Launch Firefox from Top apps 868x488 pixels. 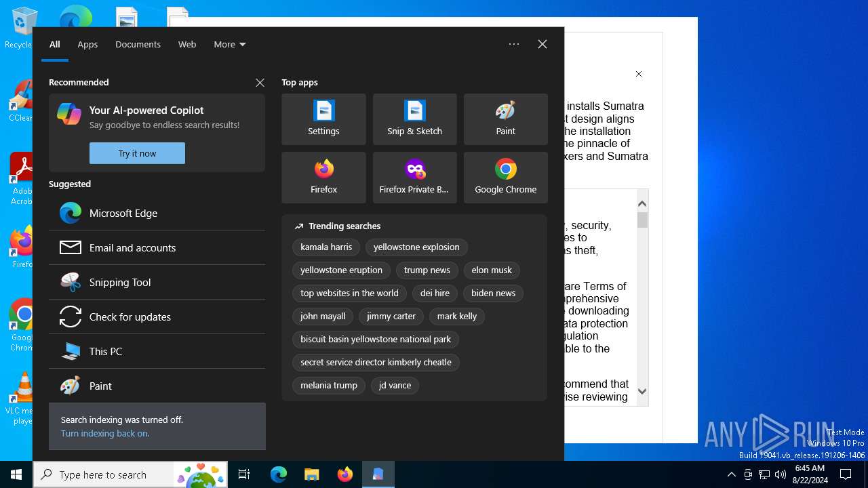pyautogui.click(x=323, y=178)
